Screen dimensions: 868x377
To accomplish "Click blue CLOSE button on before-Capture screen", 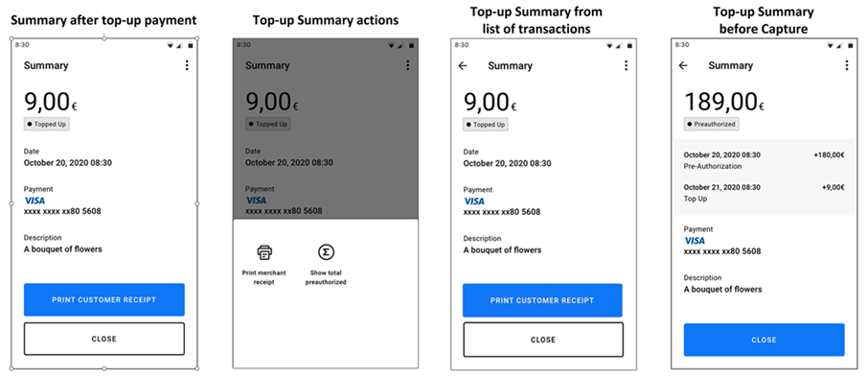I will click(764, 340).
